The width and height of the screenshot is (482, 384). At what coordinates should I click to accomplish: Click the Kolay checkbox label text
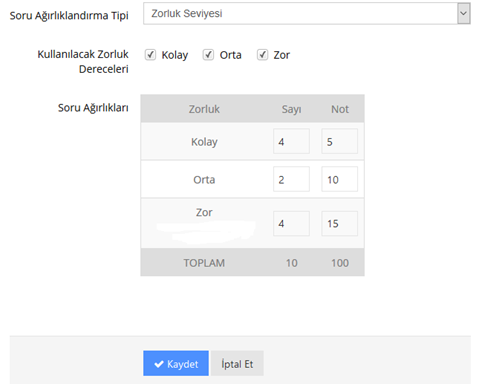click(175, 55)
